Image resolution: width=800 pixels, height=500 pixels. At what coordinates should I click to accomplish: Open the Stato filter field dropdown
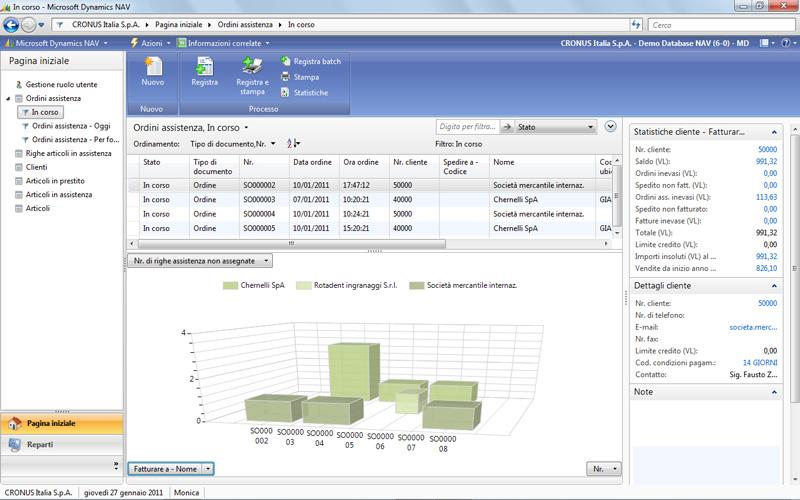click(x=555, y=127)
